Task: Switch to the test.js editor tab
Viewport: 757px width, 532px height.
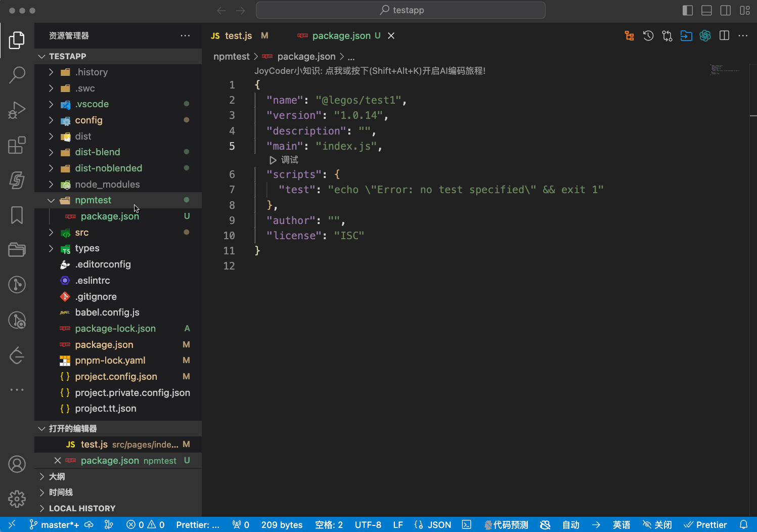Action: 239,35
